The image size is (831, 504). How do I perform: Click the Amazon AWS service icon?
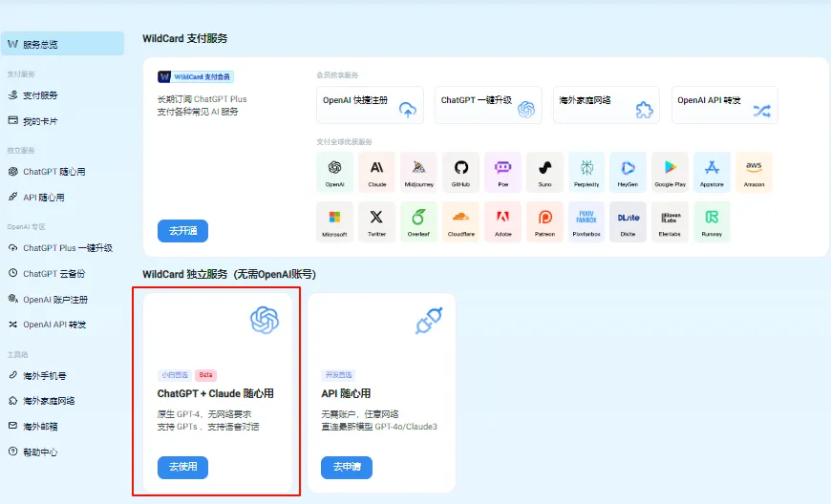[754, 172]
